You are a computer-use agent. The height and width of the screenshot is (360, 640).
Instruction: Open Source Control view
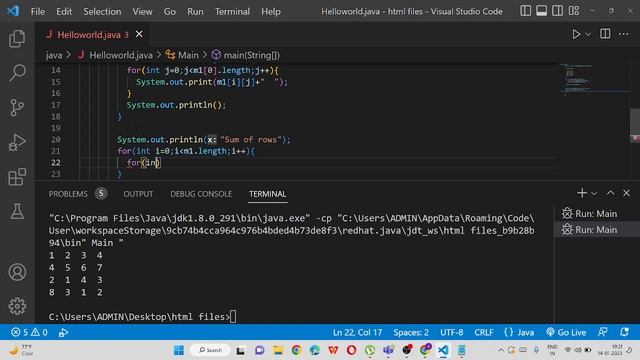[x=17, y=108]
